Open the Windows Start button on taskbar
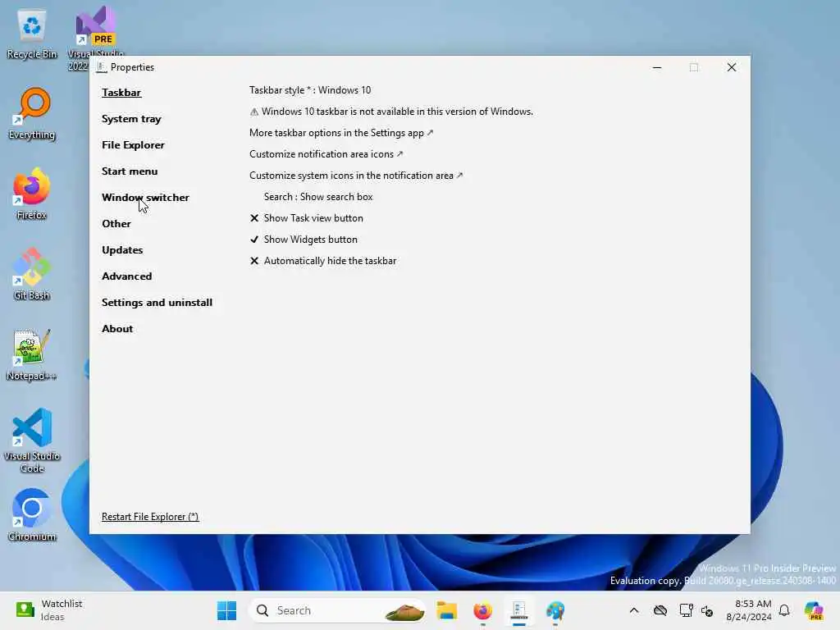Viewport: 840px width, 630px height. (226, 610)
